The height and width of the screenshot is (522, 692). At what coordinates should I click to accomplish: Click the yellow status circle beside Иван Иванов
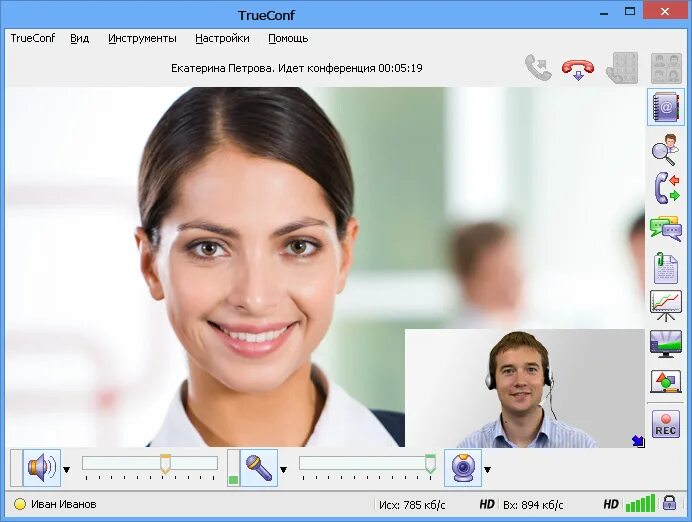(x=20, y=504)
